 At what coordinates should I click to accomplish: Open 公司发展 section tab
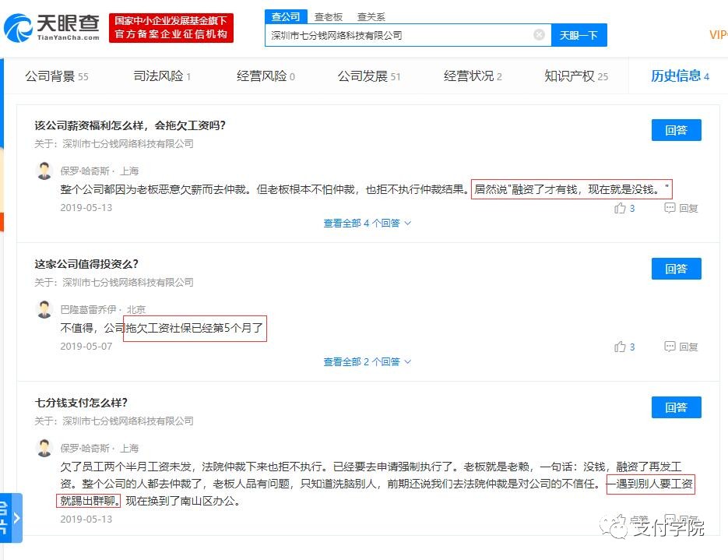368,76
